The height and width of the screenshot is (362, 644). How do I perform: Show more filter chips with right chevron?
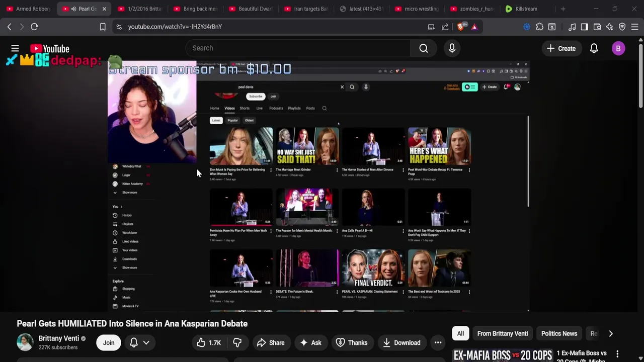click(x=610, y=333)
